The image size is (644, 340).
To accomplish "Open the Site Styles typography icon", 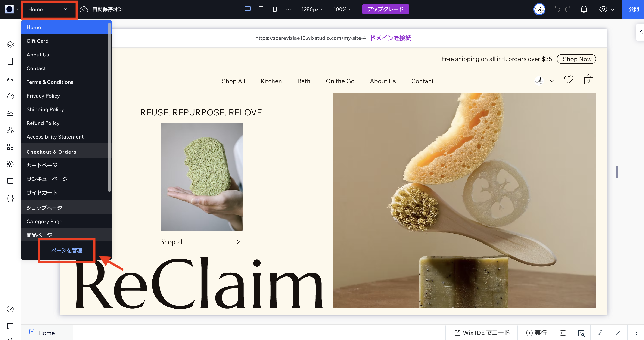I will 10,96.
